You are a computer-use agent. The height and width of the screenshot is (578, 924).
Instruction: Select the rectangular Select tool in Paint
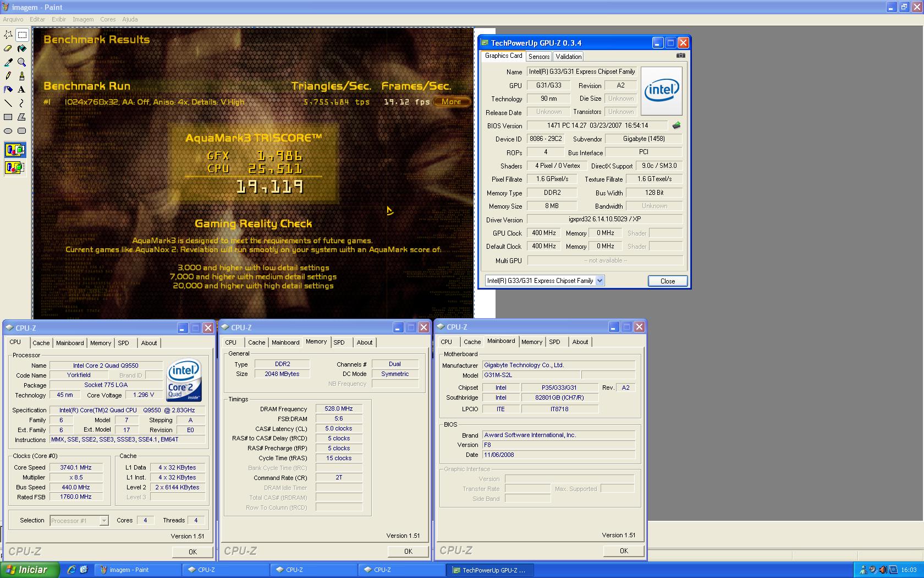pyautogui.click(x=22, y=35)
